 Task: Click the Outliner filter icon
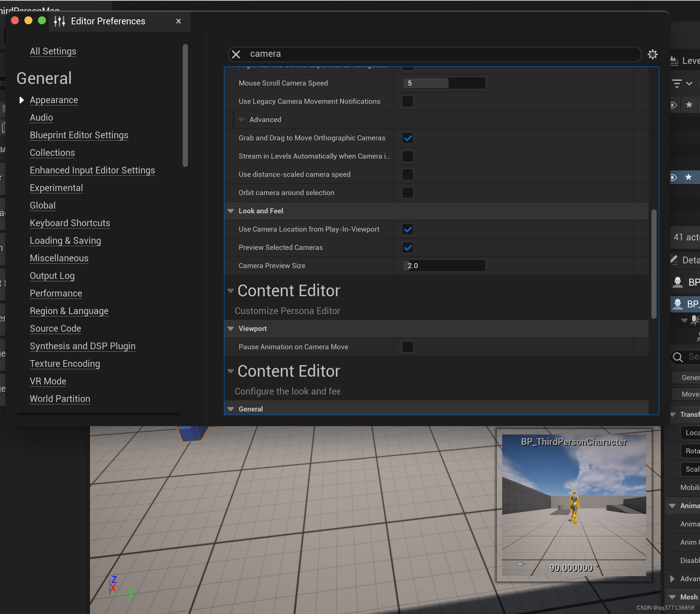click(x=677, y=83)
